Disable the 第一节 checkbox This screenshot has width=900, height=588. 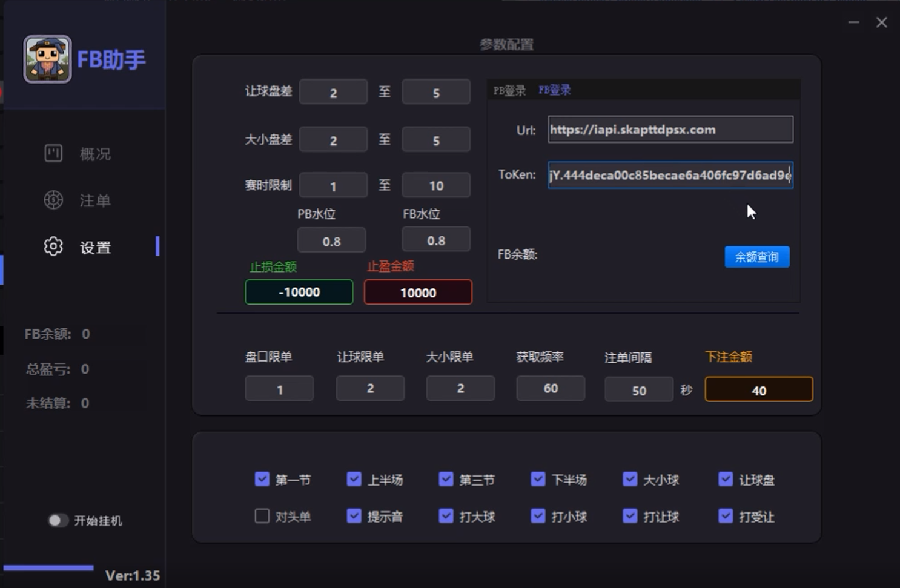[x=262, y=479]
